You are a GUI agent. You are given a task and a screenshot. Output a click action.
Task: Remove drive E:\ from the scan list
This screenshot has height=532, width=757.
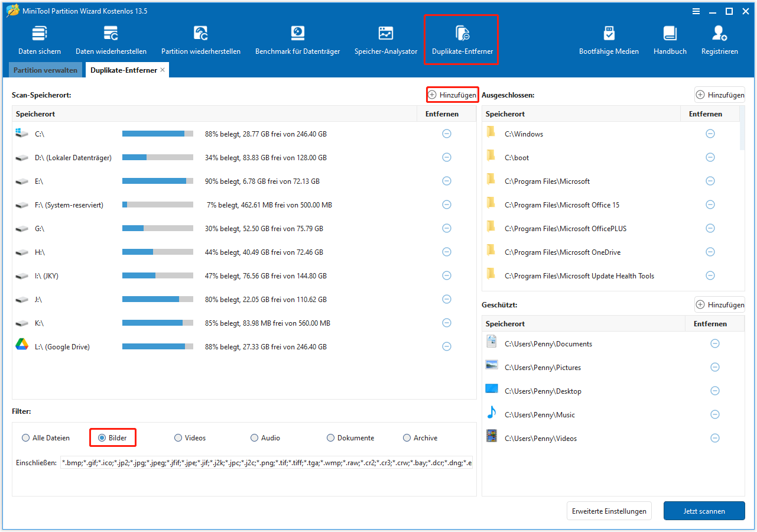click(446, 181)
